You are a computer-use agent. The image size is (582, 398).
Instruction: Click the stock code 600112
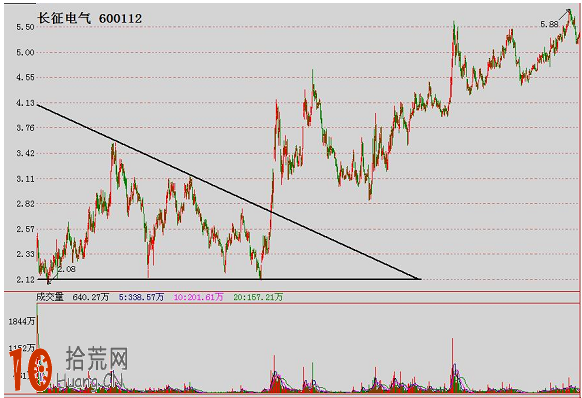tap(120, 19)
